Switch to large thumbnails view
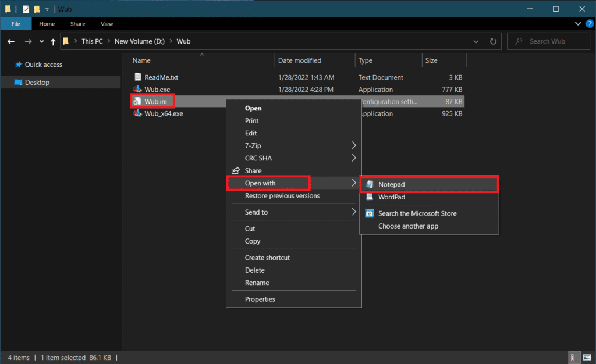The image size is (596, 364). (587, 357)
